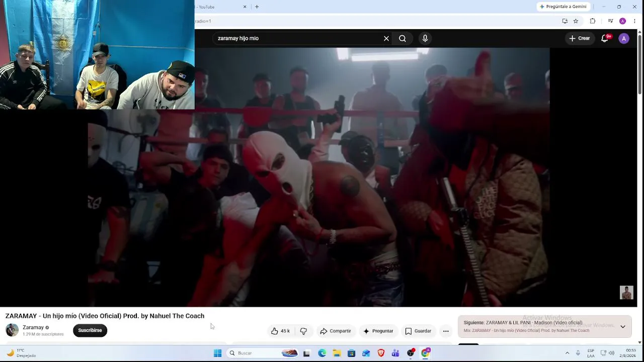Viewport: 644px width, 362px height.
Task: Save the video with Guardar
Action: pyautogui.click(x=418, y=331)
